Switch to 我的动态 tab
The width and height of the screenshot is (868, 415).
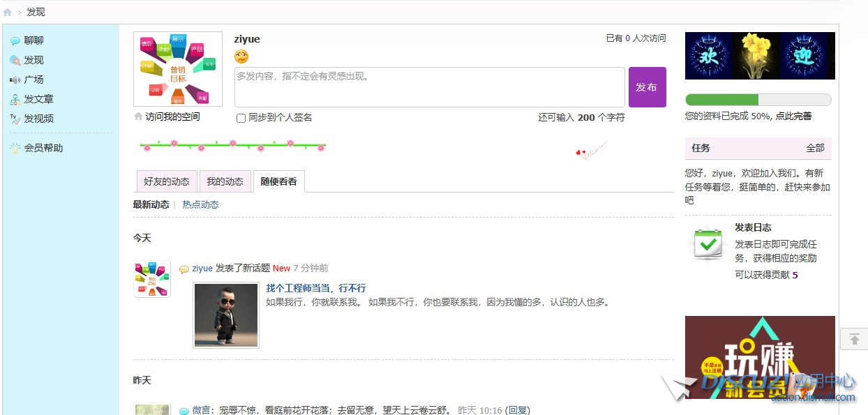225,181
